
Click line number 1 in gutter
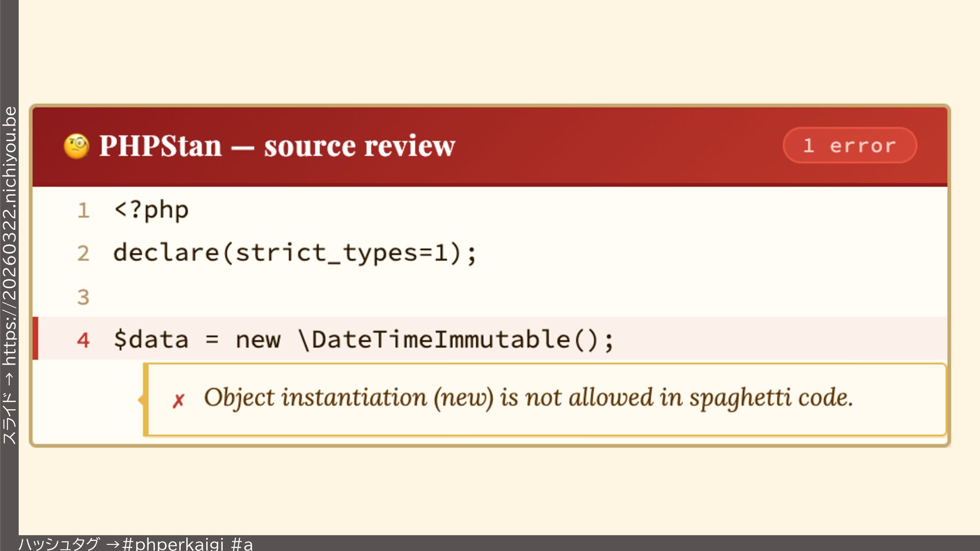pyautogui.click(x=83, y=211)
